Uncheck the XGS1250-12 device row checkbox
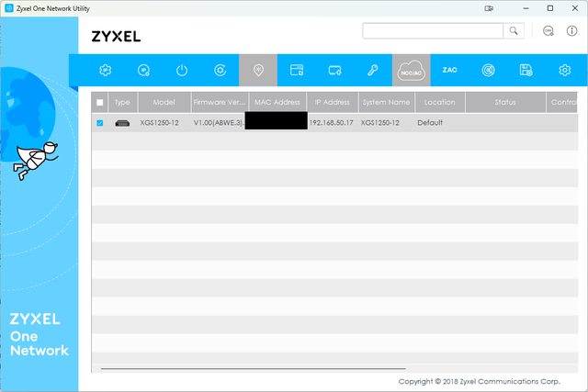Screen dimensions: 588x392 click(x=100, y=122)
